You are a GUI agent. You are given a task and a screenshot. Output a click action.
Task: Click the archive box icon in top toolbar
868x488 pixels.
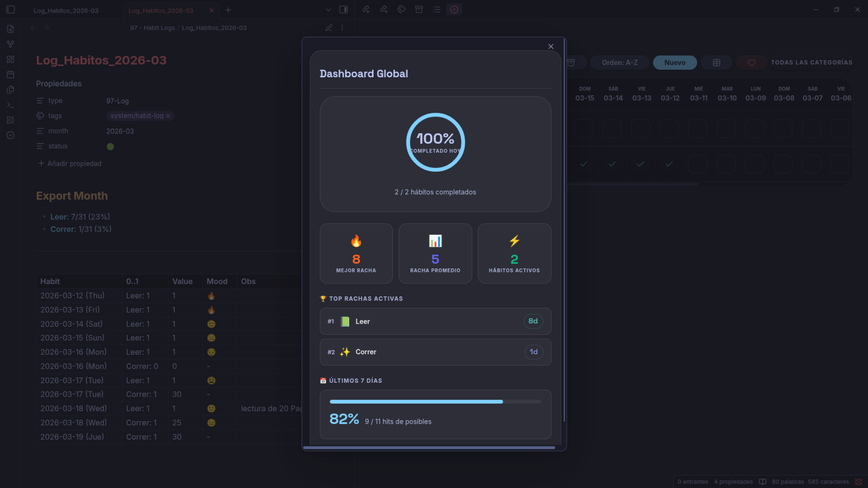point(419,9)
